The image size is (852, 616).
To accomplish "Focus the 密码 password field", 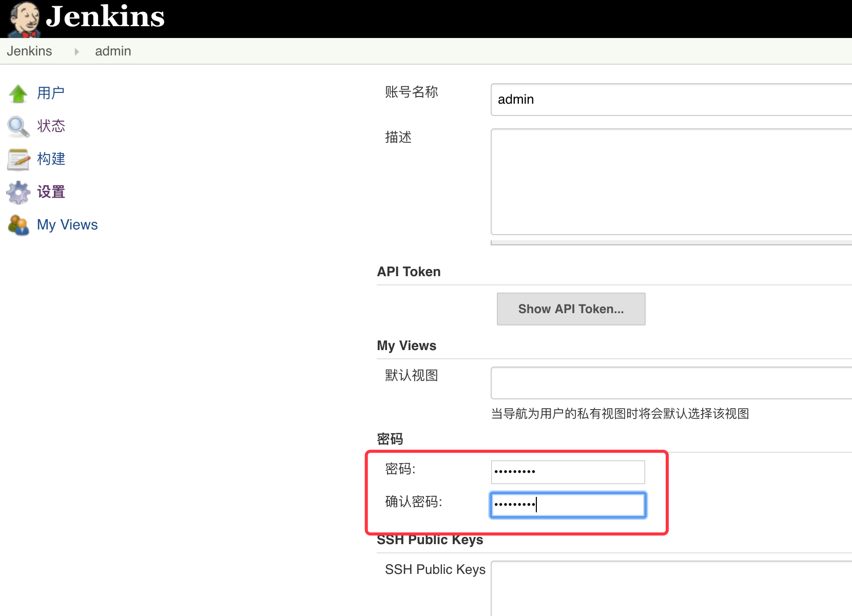I will tap(568, 472).
